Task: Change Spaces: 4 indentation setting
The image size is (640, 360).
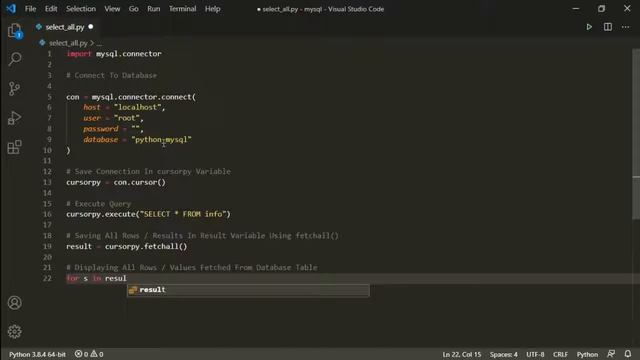Action: pyautogui.click(x=504, y=354)
